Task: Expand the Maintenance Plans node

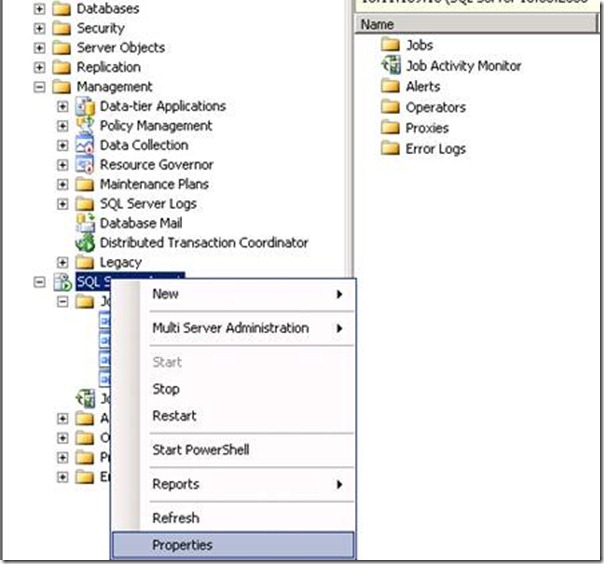Action: (x=63, y=184)
